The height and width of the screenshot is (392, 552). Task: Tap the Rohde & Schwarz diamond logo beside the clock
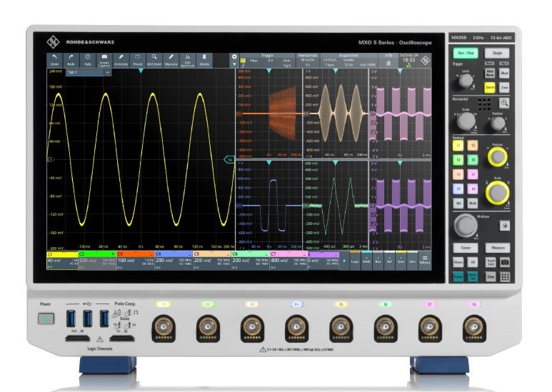click(426, 60)
